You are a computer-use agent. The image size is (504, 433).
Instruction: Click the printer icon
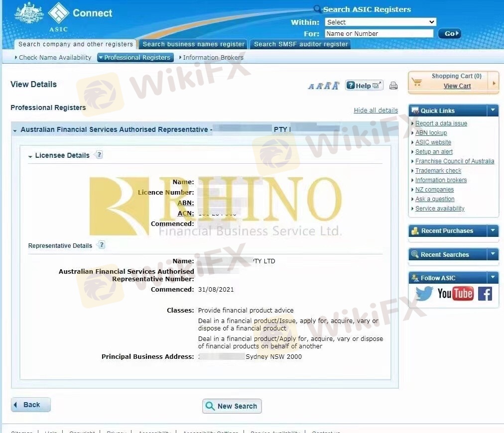(x=393, y=86)
